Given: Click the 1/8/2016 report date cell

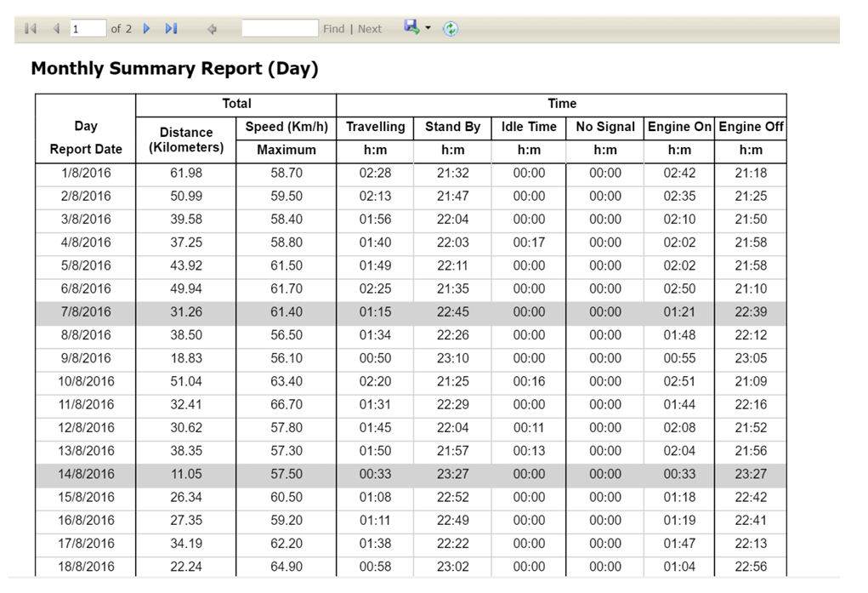Looking at the screenshot, I should point(85,174).
